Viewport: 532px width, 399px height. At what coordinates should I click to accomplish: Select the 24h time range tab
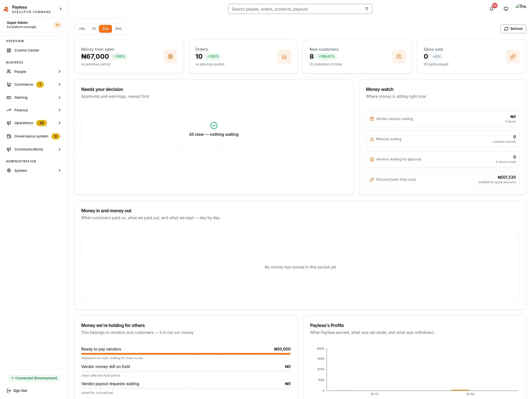(x=82, y=29)
